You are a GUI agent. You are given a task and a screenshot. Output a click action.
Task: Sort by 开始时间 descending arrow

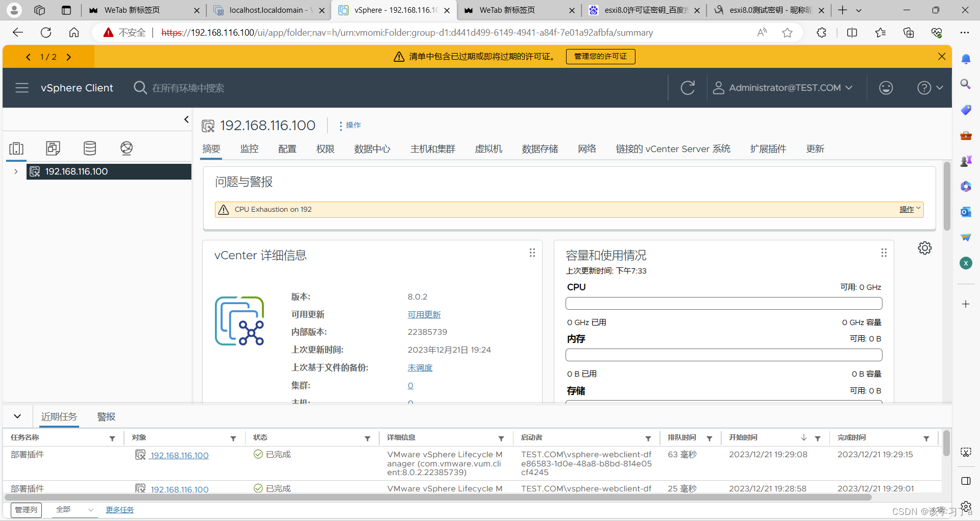(804, 438)
